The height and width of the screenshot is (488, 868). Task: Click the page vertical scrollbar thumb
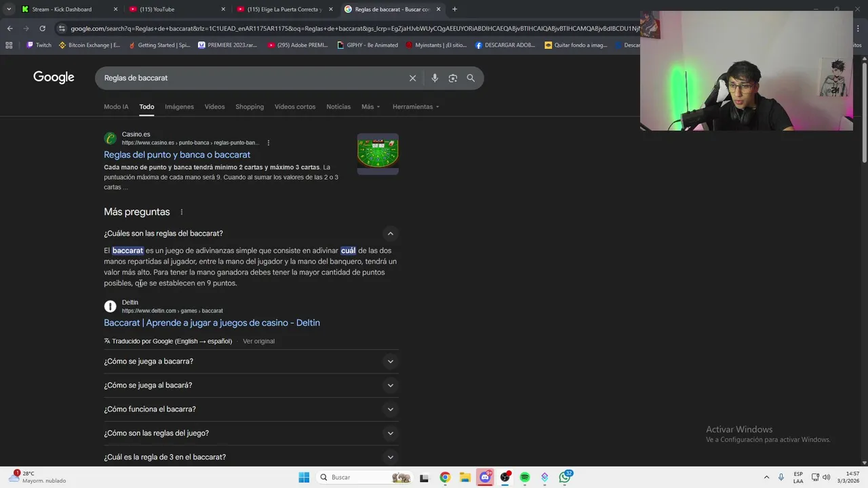coord(864,112)
